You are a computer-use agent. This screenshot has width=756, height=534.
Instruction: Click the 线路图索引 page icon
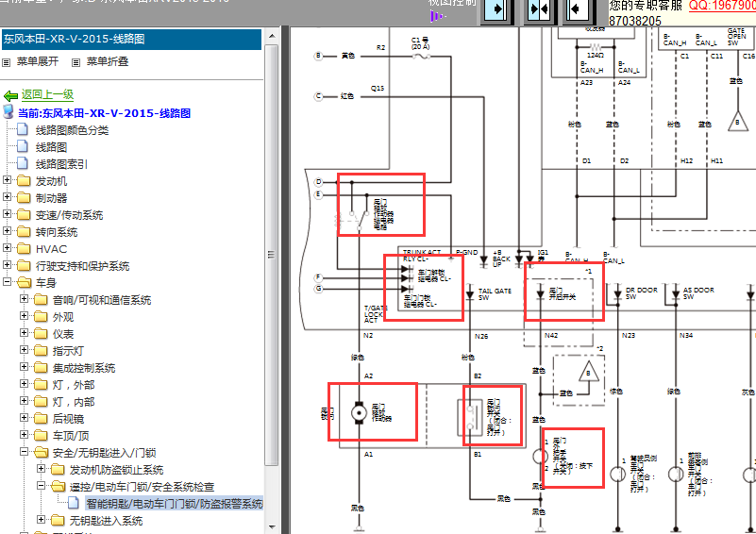tap(23, 163)
